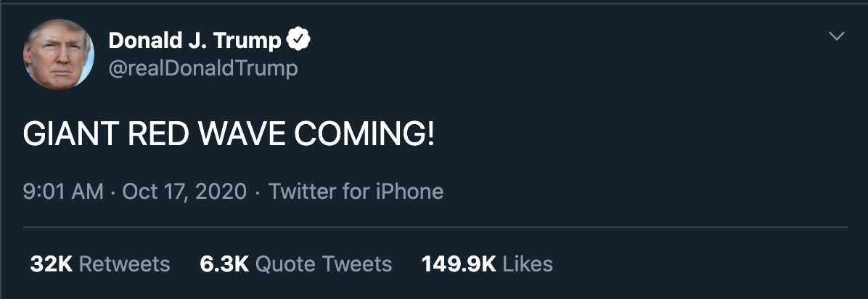The image size is (868, 299).
Task: Open the tweet options chevron menu
Action: [x=837, y=36]
